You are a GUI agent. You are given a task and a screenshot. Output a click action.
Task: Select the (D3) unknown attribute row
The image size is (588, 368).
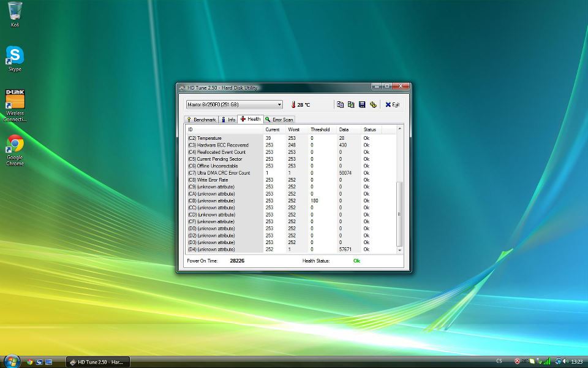click(x=291, y=242)
